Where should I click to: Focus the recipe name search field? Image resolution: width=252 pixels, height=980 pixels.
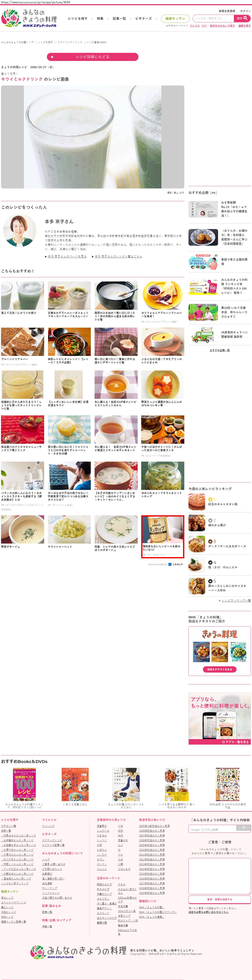(x=213, y=18)
